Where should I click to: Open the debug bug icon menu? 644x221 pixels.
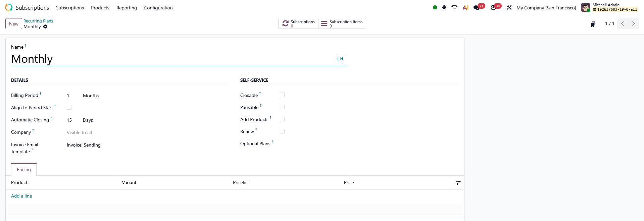444,7
